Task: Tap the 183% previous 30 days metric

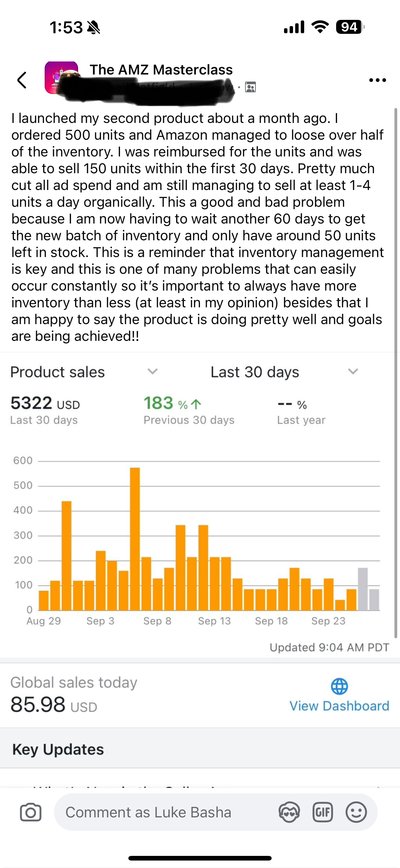Action: coord(189,410)
